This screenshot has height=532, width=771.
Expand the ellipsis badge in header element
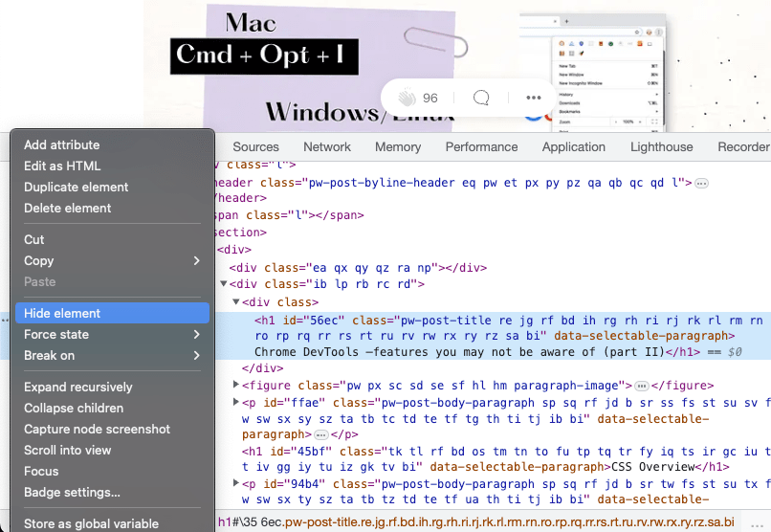tap(702, 184)
